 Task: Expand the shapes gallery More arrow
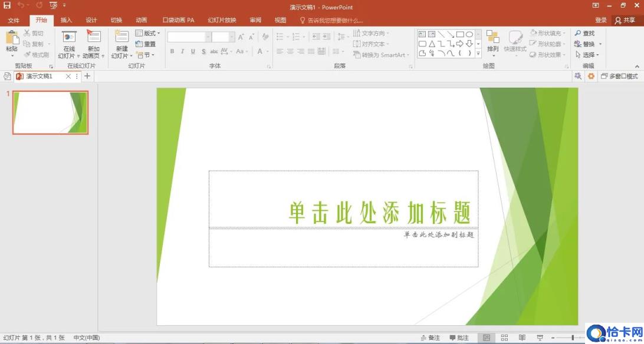click(x=478, y=54)
